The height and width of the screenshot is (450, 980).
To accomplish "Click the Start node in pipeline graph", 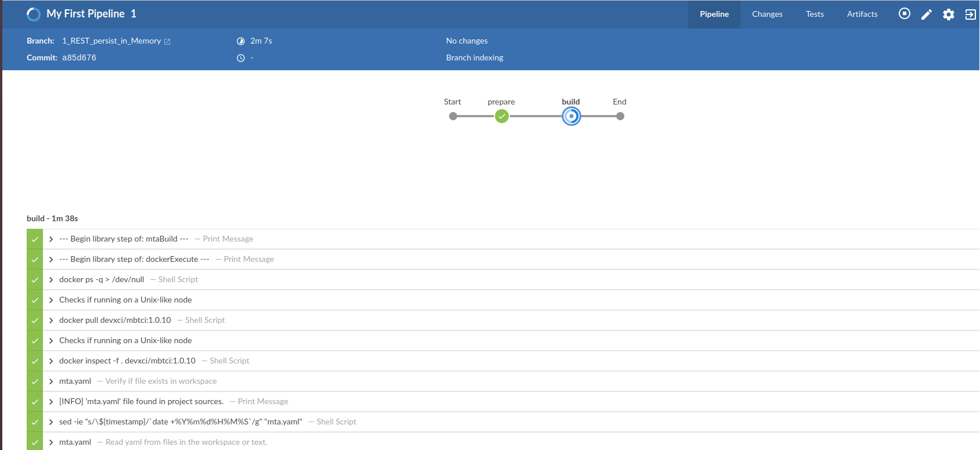I will coord(453,116).
